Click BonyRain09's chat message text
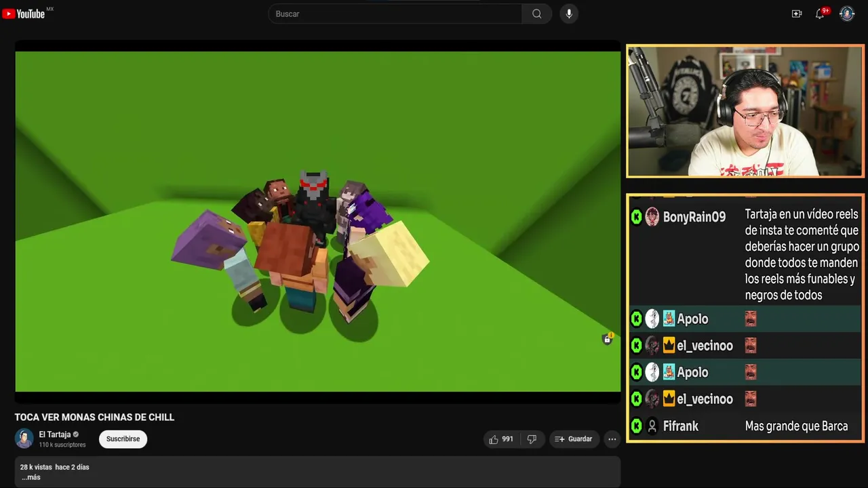 tap(802, 254)
